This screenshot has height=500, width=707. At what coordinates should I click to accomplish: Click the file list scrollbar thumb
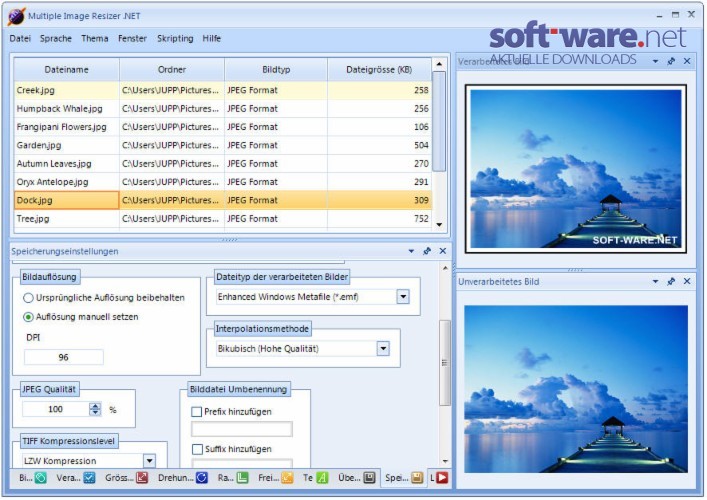pyautogui.click(x=439, y=121)
